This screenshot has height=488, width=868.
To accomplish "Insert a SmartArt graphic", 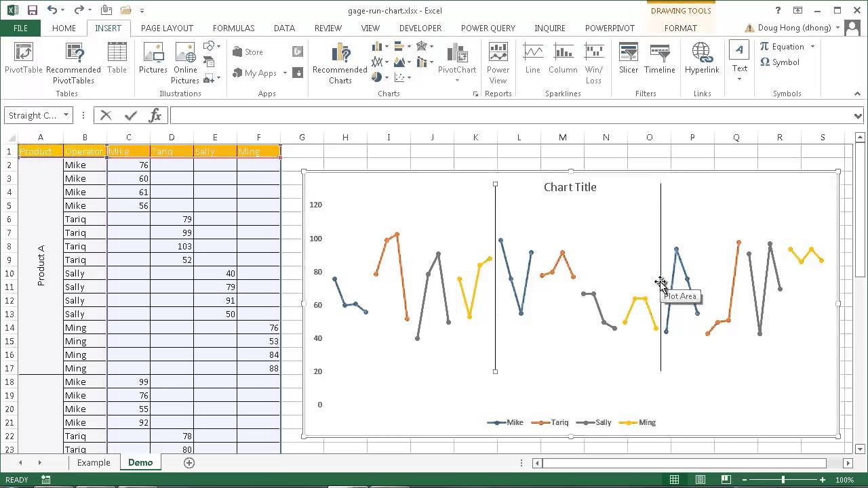I will click(210, 62).
